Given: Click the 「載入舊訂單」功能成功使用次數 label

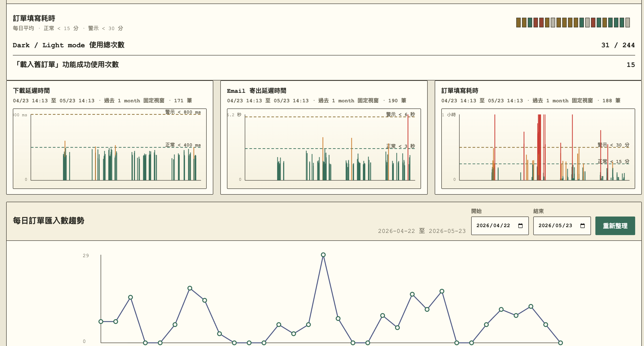Looking at the screenshot, I should click(x=66, y=65).
